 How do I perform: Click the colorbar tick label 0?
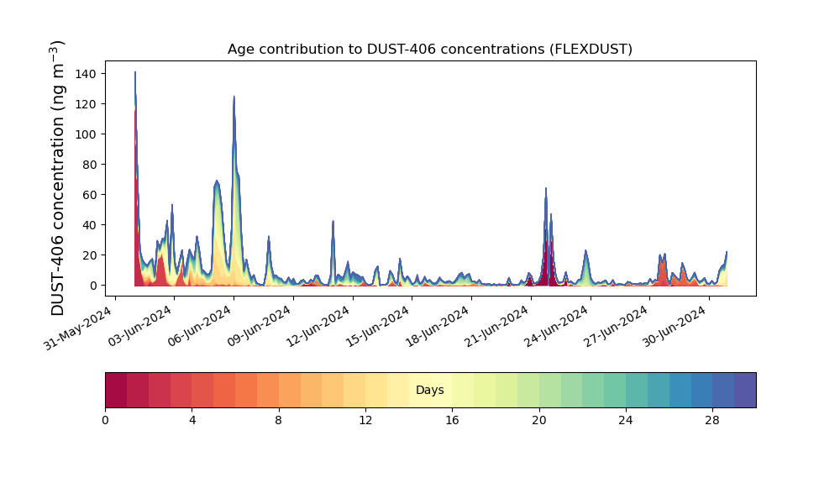click(105, 421)
